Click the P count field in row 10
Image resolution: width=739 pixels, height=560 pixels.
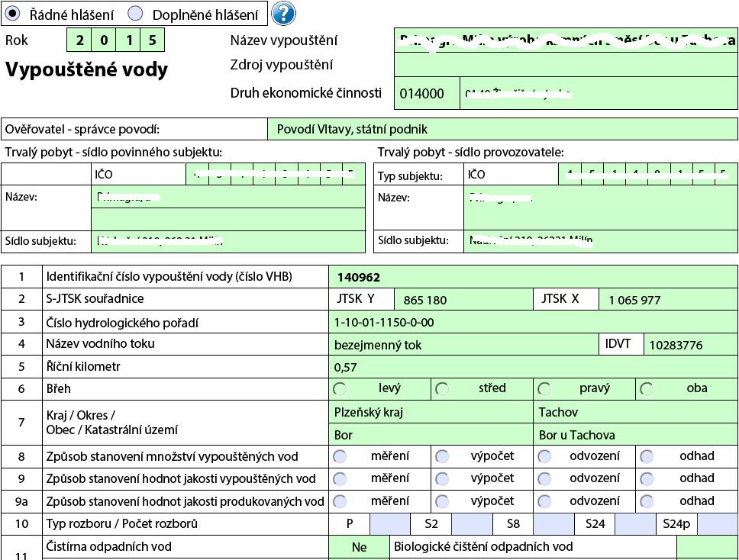pyautogui.click(x=390, y=523)
